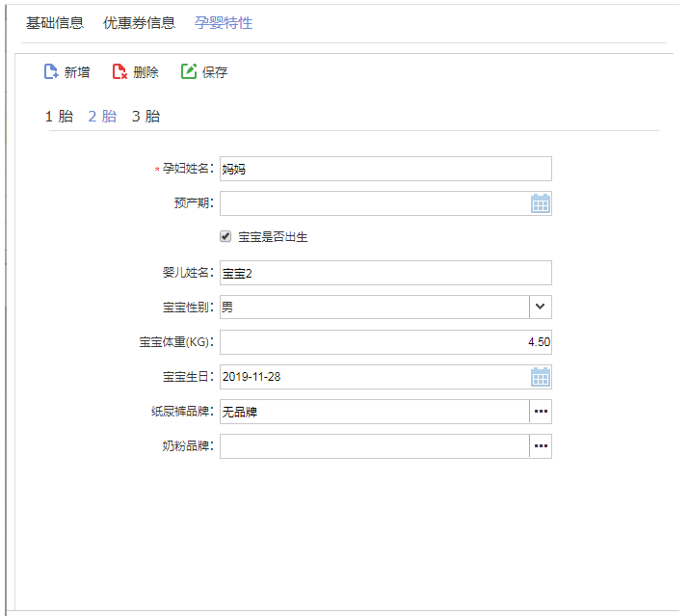Click the 删除 (Delete) red icon

120,72
